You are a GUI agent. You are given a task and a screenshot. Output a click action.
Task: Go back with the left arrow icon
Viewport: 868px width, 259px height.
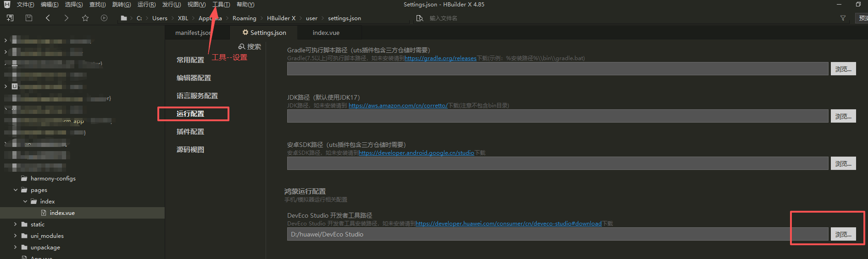coord(48,18)
